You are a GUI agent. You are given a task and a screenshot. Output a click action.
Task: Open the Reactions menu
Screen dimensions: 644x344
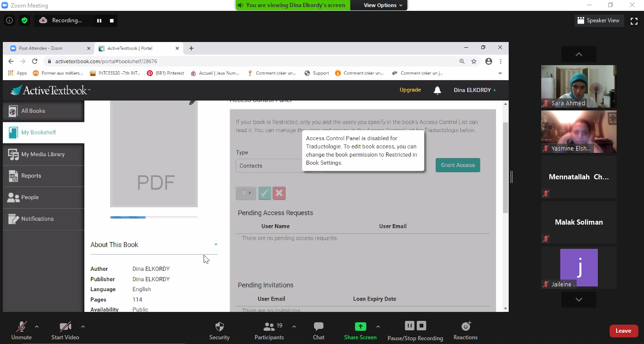(465, 327)
